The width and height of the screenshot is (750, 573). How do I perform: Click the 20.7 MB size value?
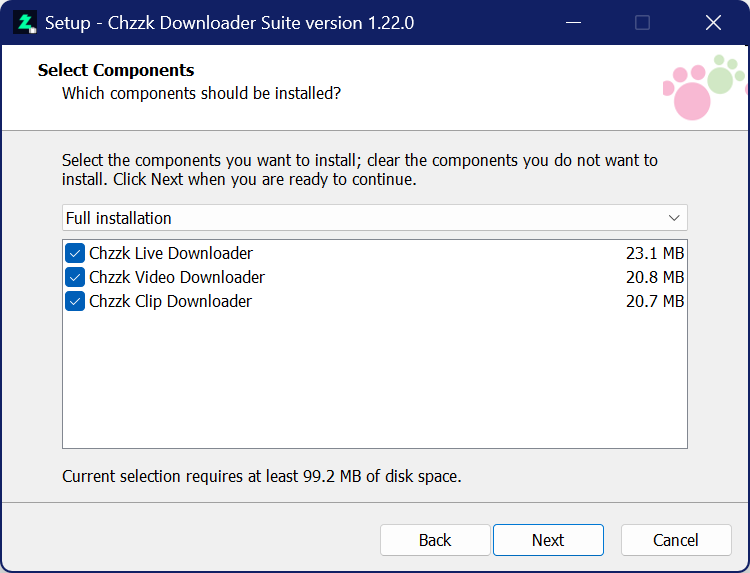click(x=655, y=301)
